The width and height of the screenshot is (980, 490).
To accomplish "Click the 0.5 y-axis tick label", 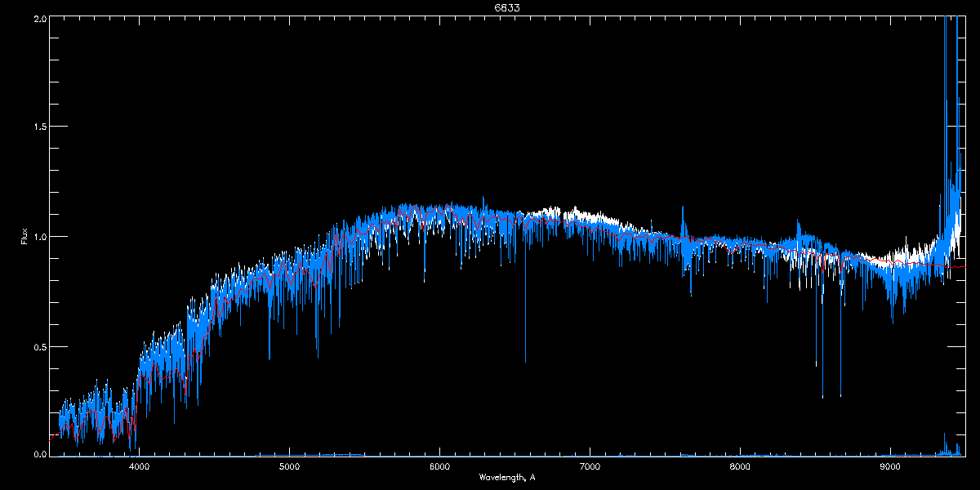I will point(40,346).
